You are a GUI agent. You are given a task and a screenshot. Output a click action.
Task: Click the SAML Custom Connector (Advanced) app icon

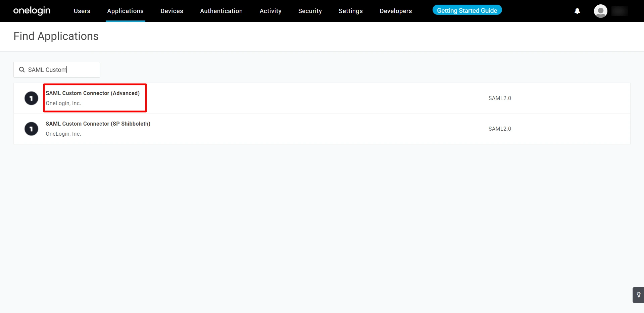pyautogui.click(x=31, y=98)
